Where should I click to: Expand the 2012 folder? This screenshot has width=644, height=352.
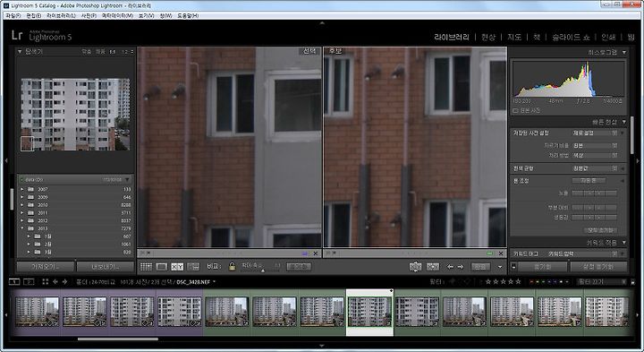(22, 220)
